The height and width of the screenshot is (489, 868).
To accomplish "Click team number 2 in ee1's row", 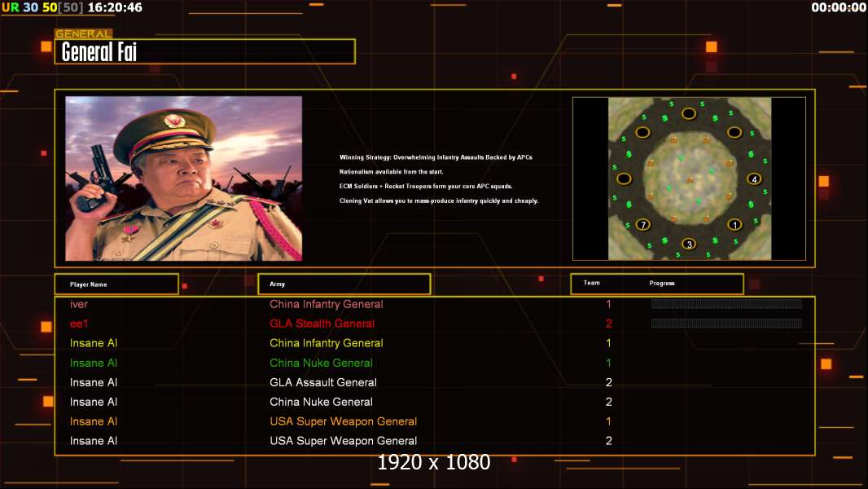I will coord(609,324).
